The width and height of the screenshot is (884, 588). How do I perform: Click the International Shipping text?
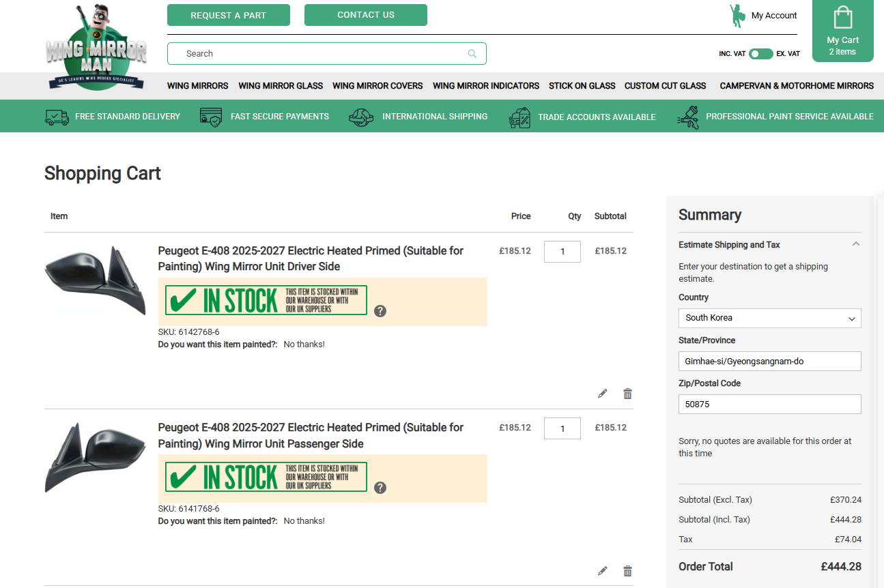(x=435, y=117)
